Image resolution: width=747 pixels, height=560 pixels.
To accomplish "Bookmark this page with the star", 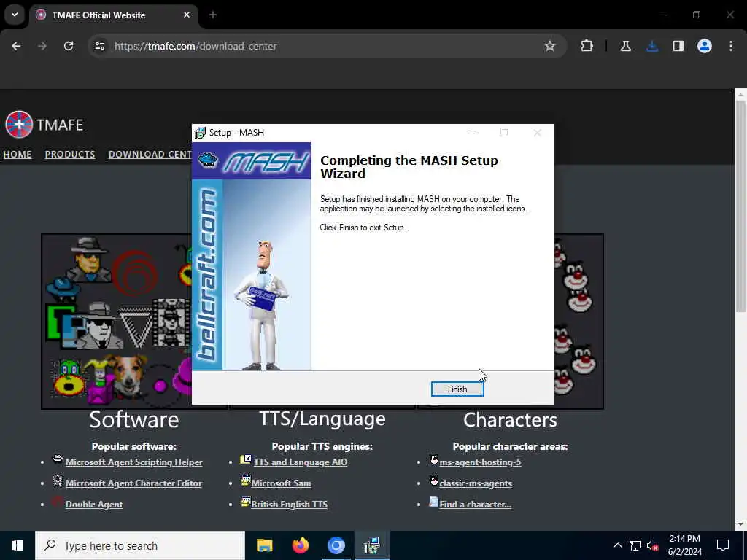I will point(550,46).
